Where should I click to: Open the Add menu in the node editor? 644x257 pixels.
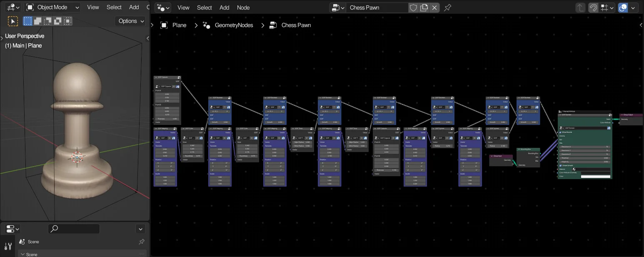click(x=224, y=7)
